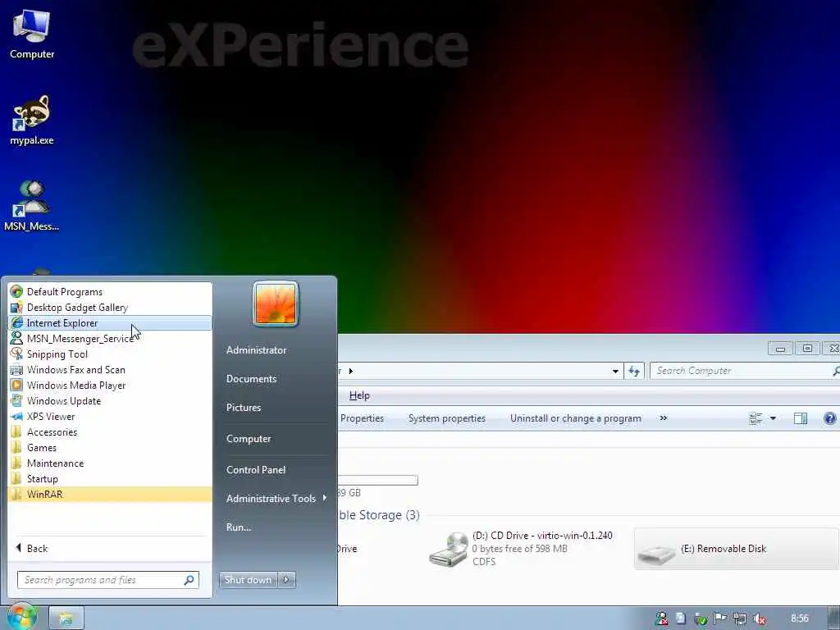The width and height of the screenshot is (840, 630).
Task: Click the Shut down button
Action: click(x=248, y=580)
